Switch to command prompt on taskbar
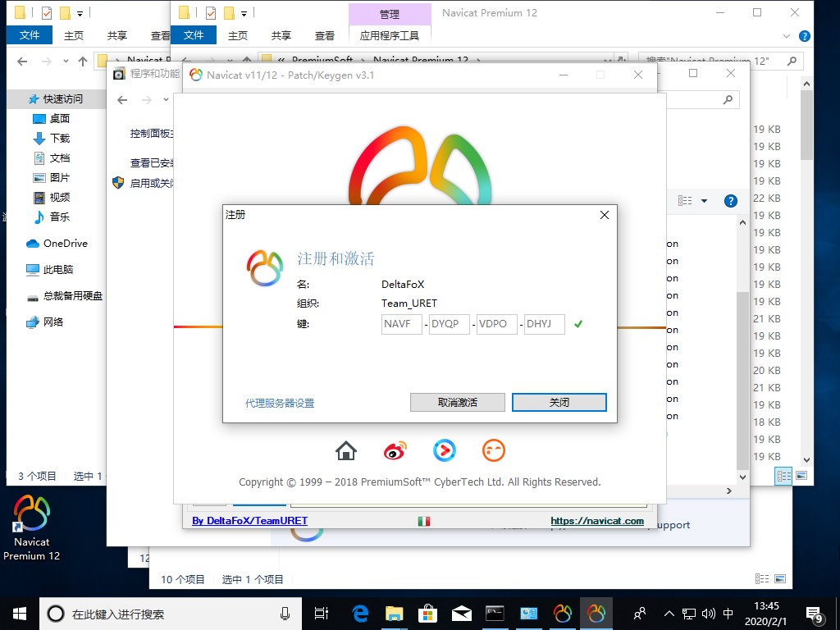This screenshot has height=630, width=840. pos(495,614)
